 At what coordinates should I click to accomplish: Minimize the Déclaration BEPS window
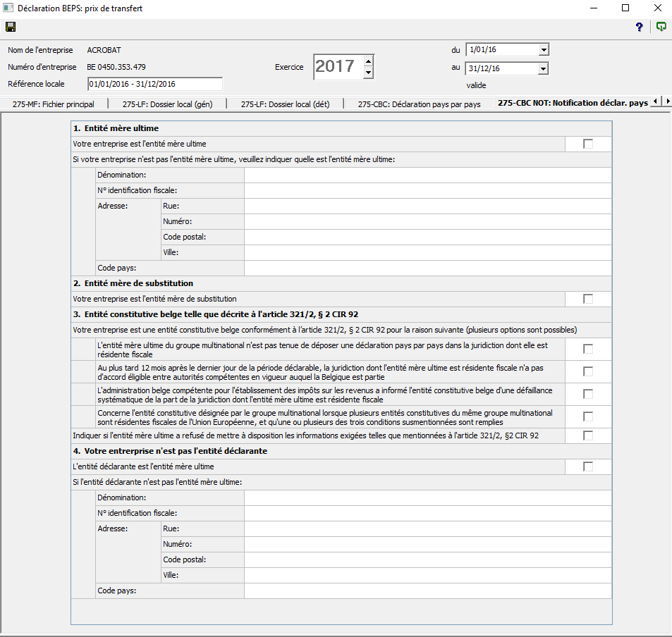pyautogui.click(x=594, y=8)
